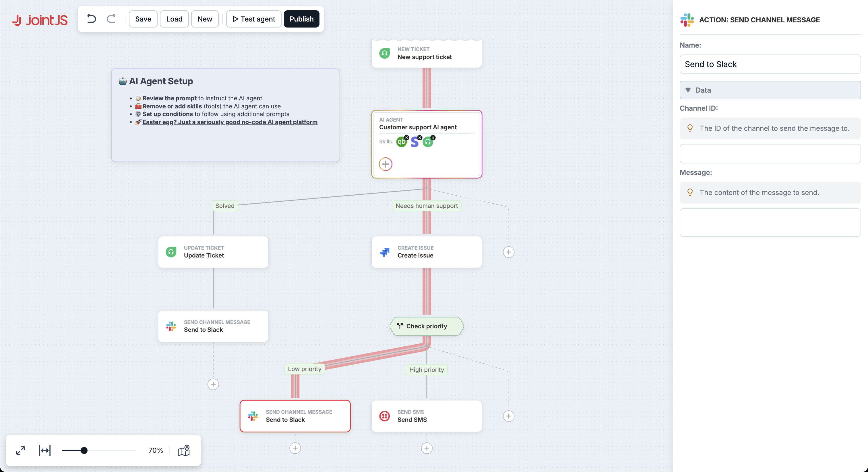Click the fullscreen expand icon
Screen dimensions: 868x472
click(x=21, y=450)
